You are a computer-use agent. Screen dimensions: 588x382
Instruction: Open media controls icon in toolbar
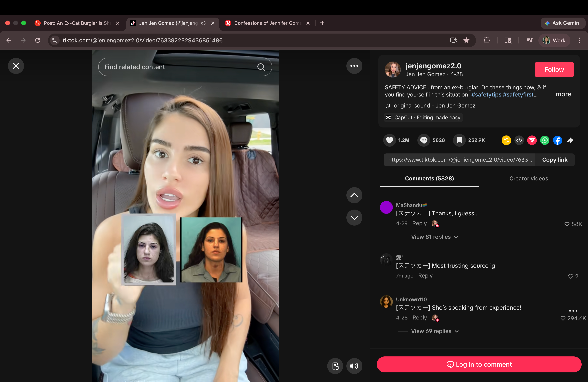tap(529, 40)
